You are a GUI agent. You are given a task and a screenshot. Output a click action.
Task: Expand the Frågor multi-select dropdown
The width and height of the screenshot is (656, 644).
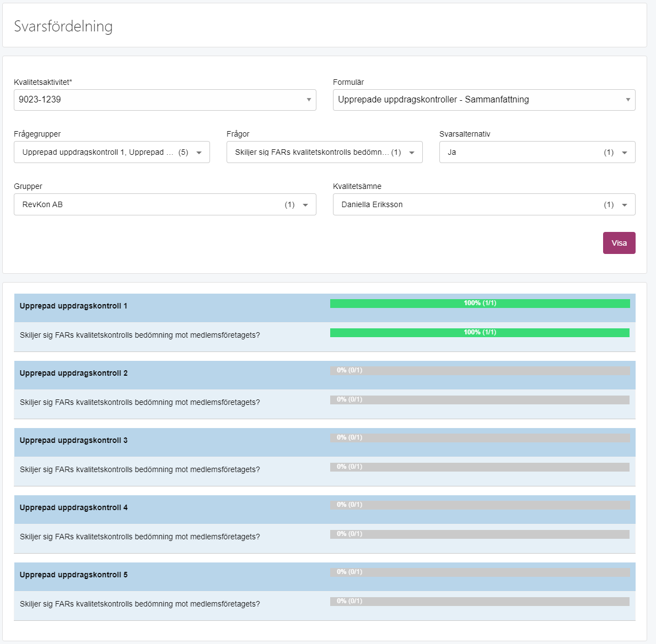325,152
